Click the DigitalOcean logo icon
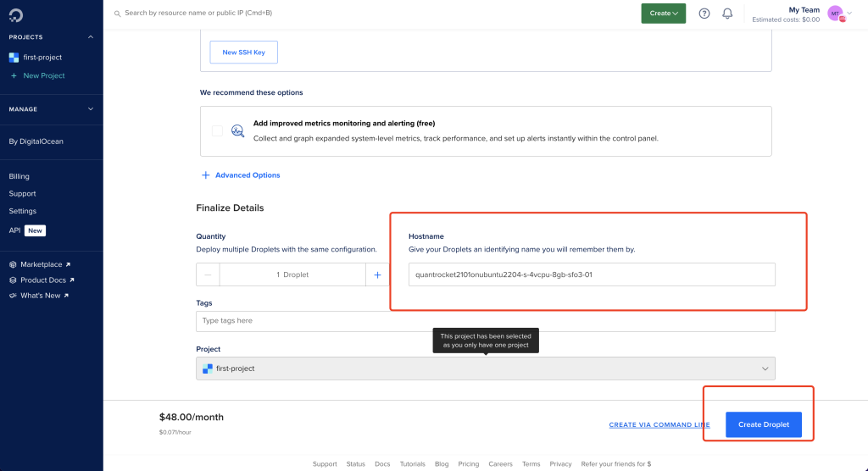Viewport: 868px width, 471px height. (x=16, y=15)
